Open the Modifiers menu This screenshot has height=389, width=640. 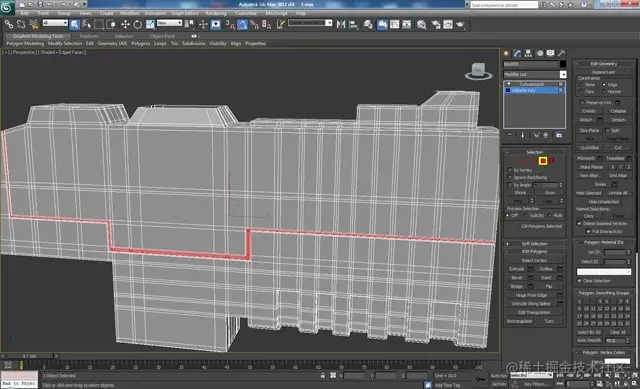pos(129,13)
